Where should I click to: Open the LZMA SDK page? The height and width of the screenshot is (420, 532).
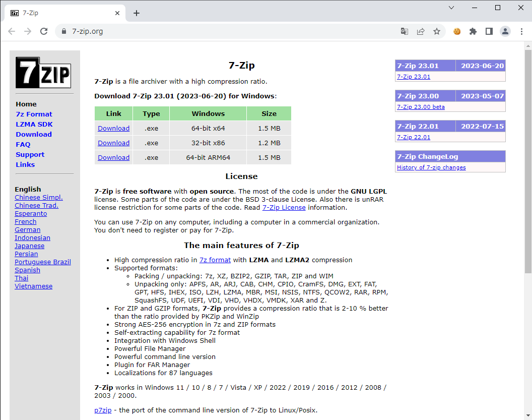click(x=34, y=124)
